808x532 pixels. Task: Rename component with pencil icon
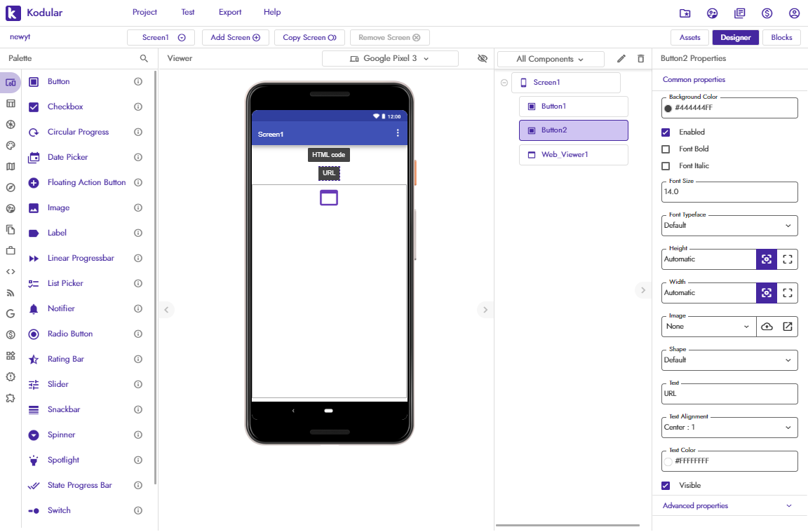621,59
